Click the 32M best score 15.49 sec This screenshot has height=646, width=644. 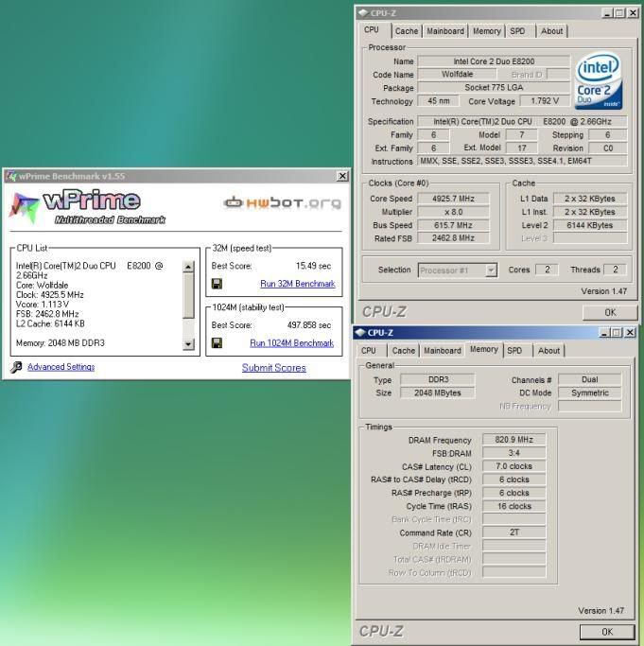click(x=313, y=266)
